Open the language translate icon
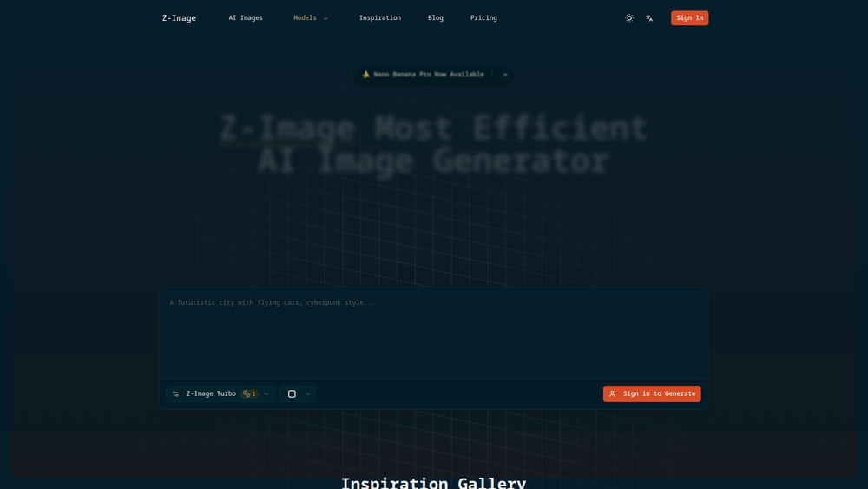Viewport: 868px width, 489px height. [x=649, y=18]
